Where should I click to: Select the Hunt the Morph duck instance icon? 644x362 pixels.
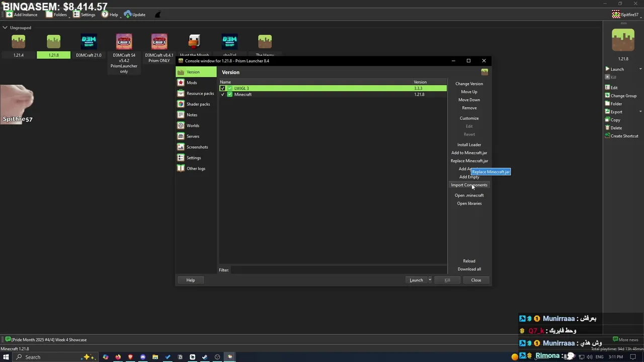click(194, 42)
